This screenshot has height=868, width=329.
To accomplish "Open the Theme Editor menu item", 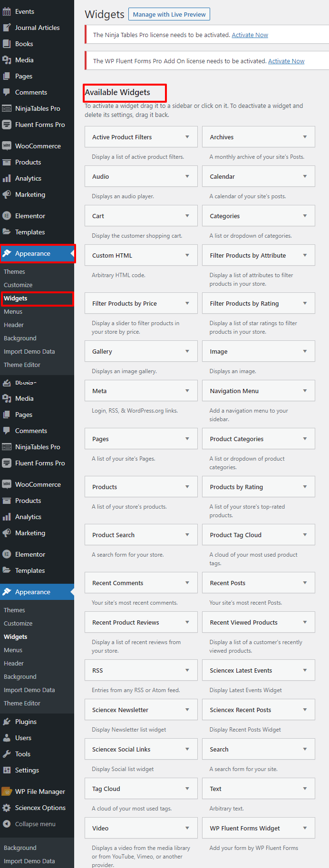I will pos(22,365).
